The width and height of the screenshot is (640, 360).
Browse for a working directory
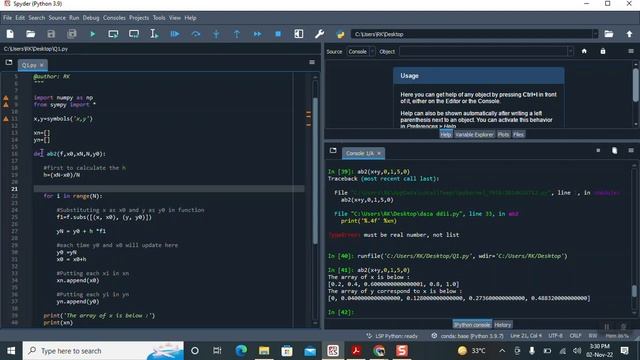609,34
